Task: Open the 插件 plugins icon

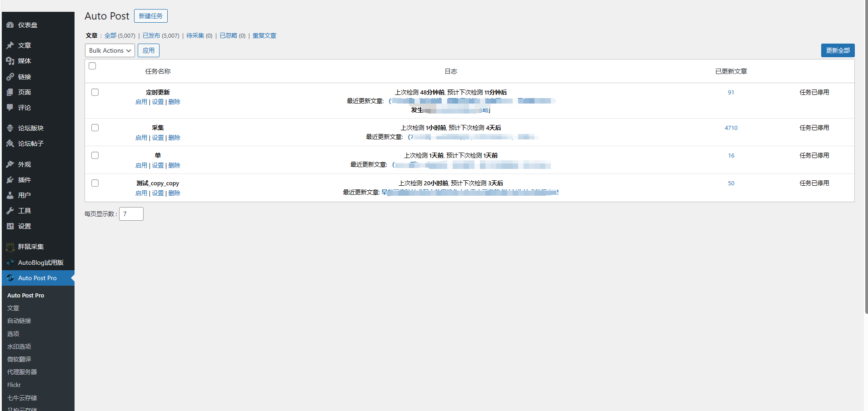Action: click(10, 179)
